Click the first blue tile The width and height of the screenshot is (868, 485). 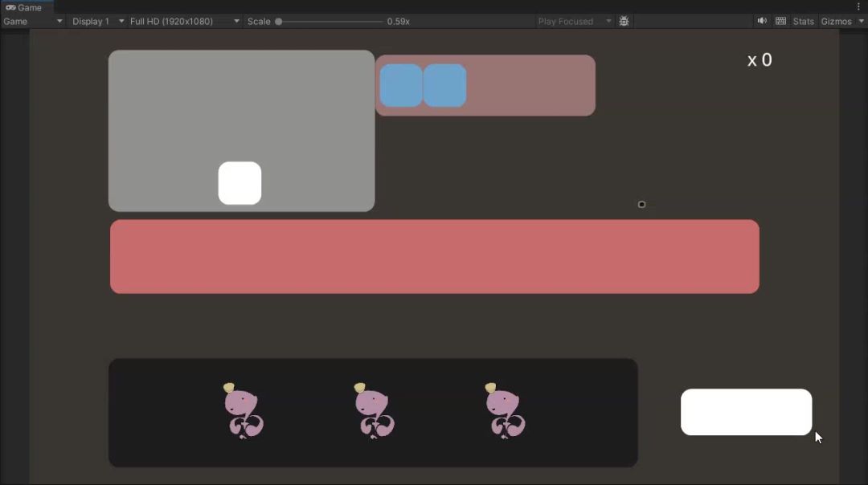tap(401, 86)
